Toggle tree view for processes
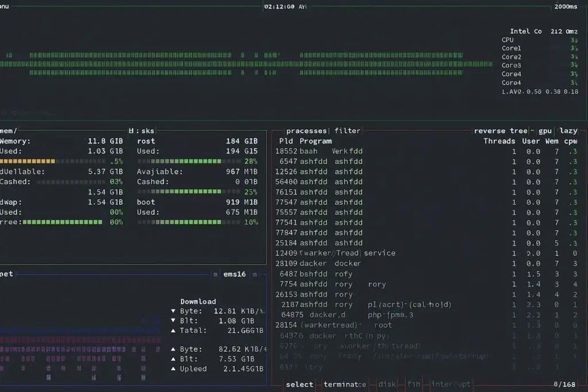This screenshot has height=392, width=588. [x=519, y=131]
